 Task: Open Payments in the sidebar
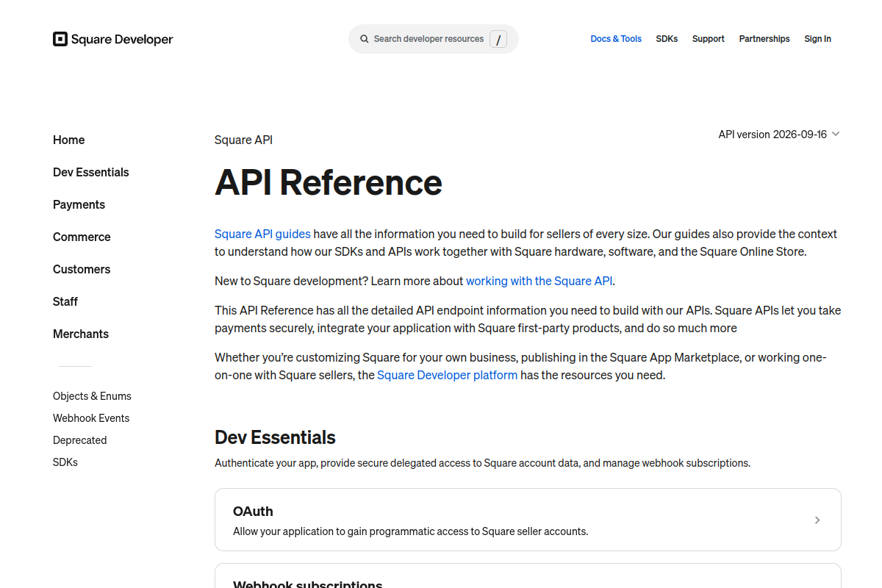[x=79, y=204]
